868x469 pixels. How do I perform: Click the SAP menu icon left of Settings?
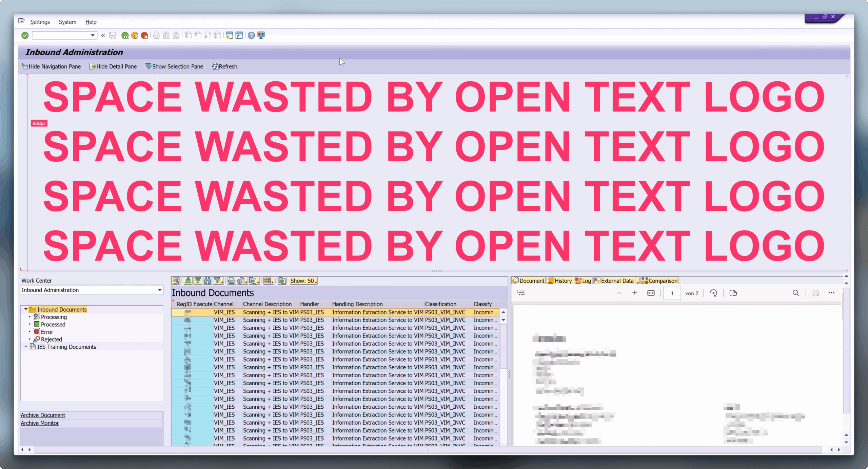coord(22,21)
